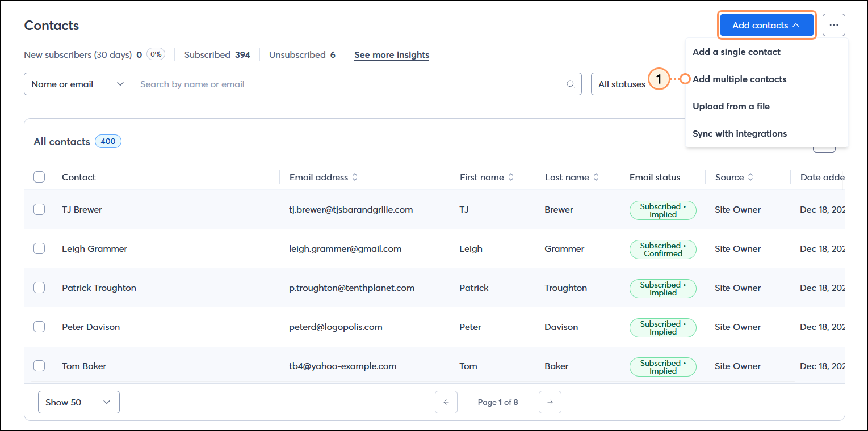Open more options via the ellipsis icon
This screenshot has width=868, height=431.
click(x=833, y=24)
